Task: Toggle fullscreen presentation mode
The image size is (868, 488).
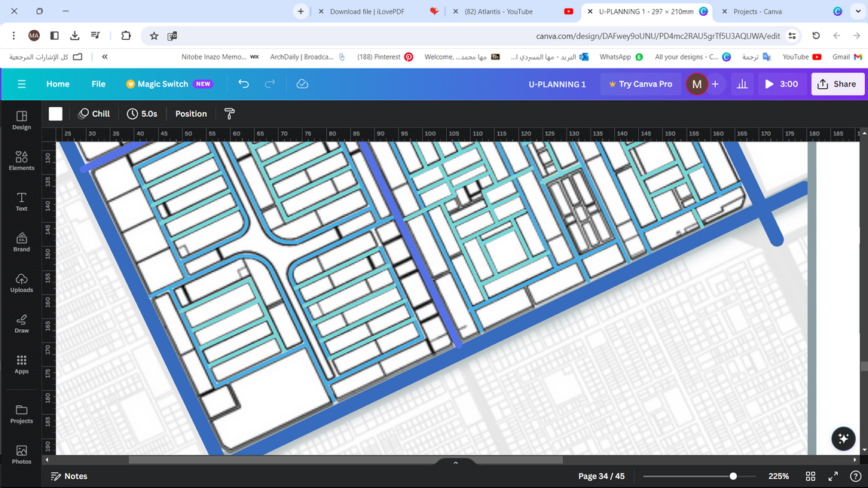Action: (833, 476)
